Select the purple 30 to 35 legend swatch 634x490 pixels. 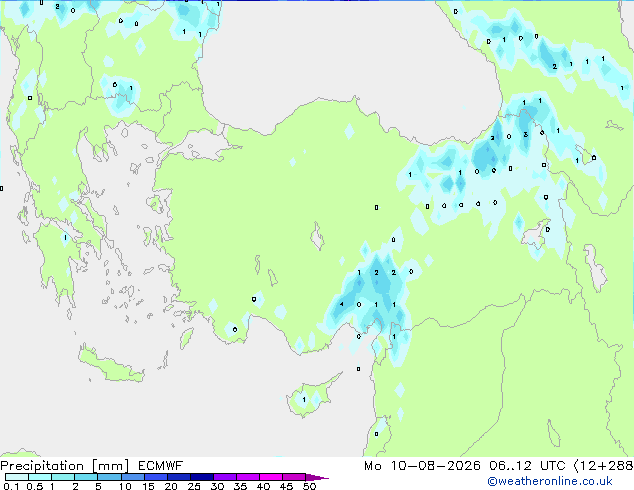coord(225,477)
